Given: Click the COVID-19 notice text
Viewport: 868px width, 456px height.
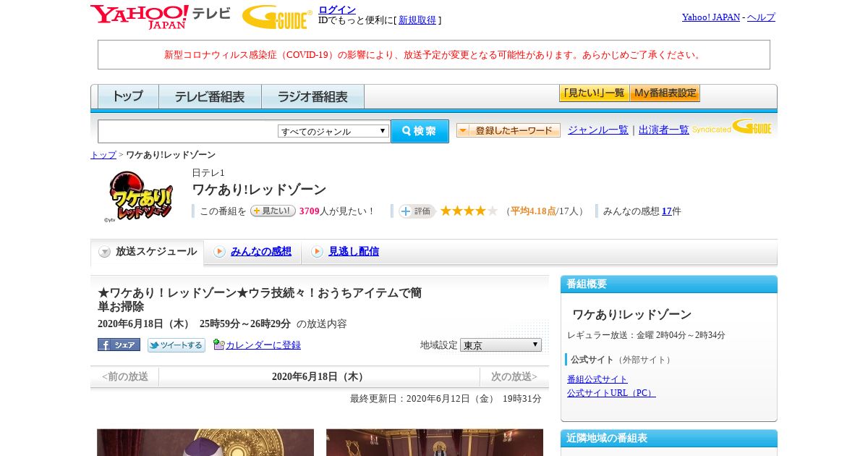Looking at the screenshot, I should (434, 54).
